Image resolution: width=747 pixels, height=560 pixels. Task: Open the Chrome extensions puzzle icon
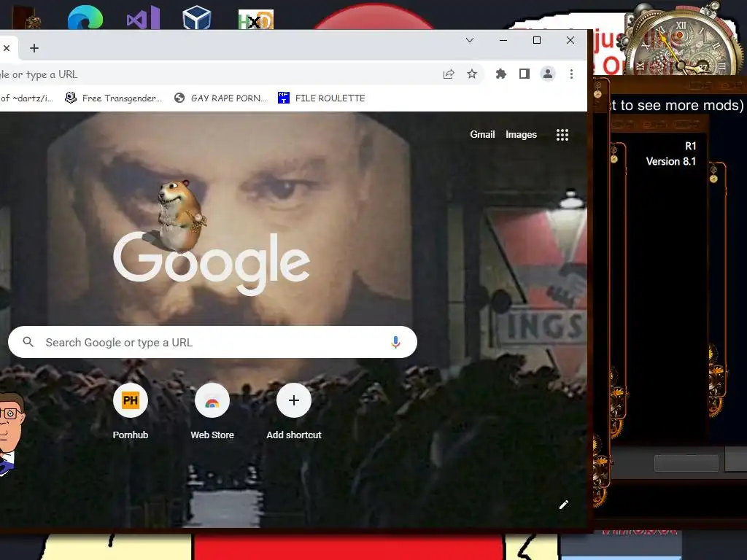coord(500,74)
